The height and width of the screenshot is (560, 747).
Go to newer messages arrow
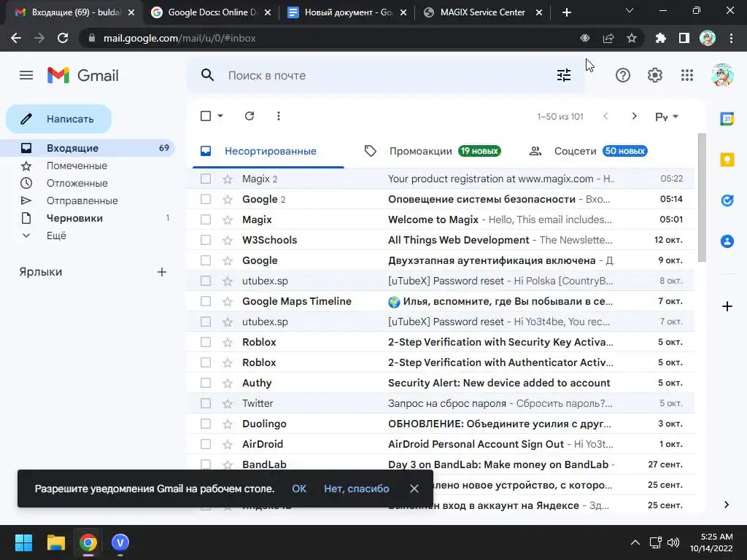click(605, 116)
